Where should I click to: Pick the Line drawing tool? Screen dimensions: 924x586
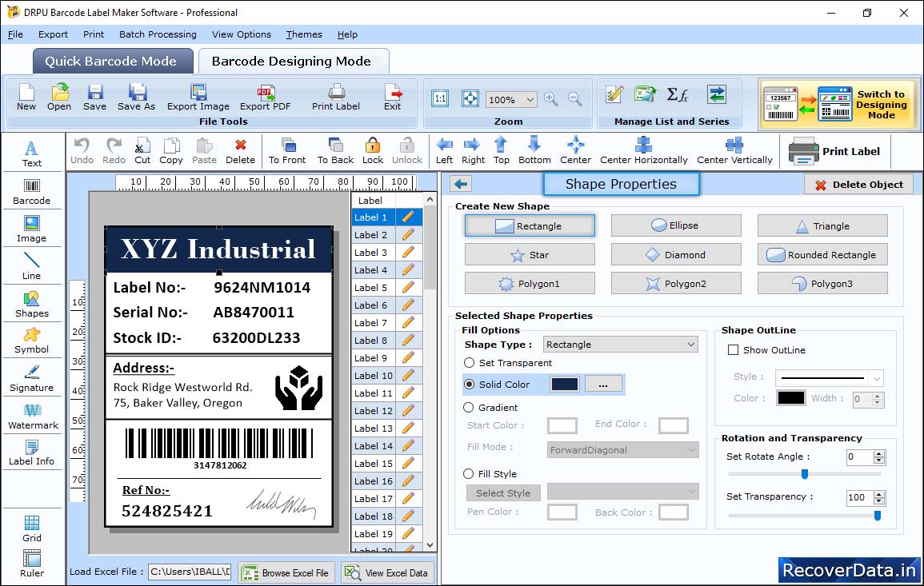[32, 266]
